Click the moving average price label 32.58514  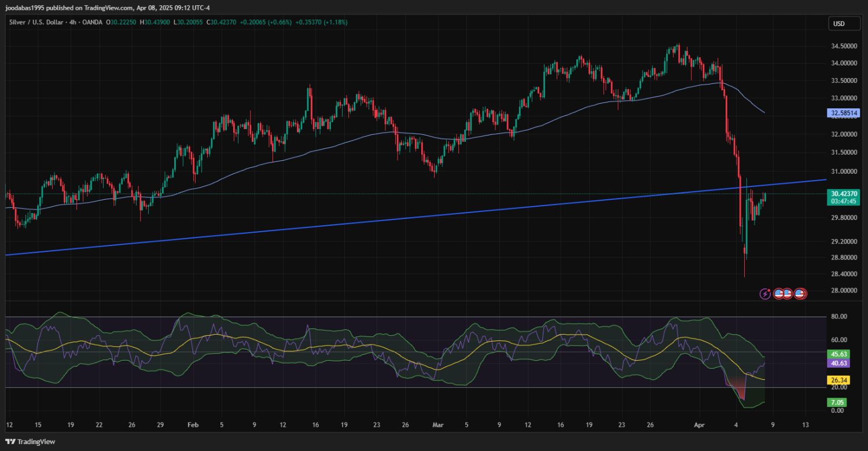point(843,113)
